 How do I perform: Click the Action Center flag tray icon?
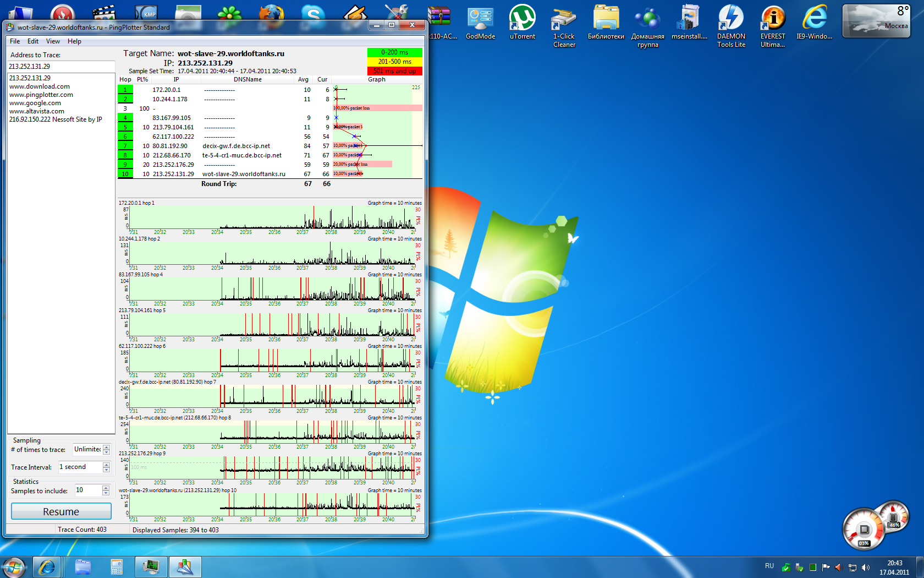coord(826,567)
